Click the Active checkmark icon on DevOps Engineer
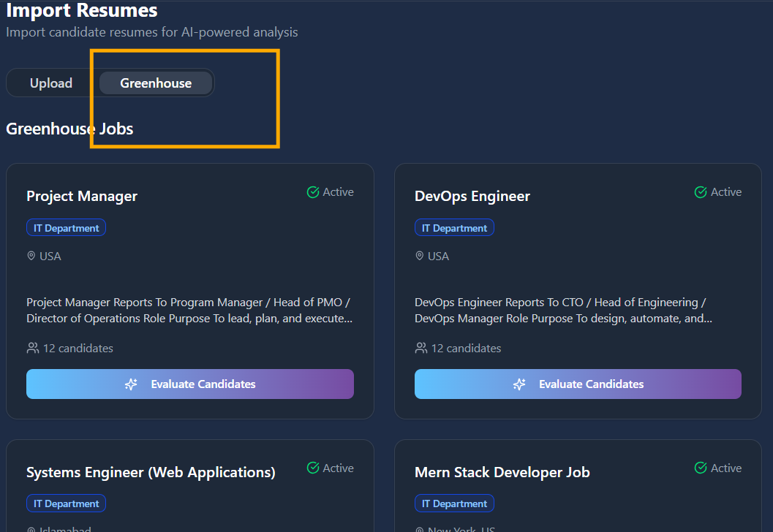Image resolution: width=773 pixels, height=532 pixels. [701, 192]
